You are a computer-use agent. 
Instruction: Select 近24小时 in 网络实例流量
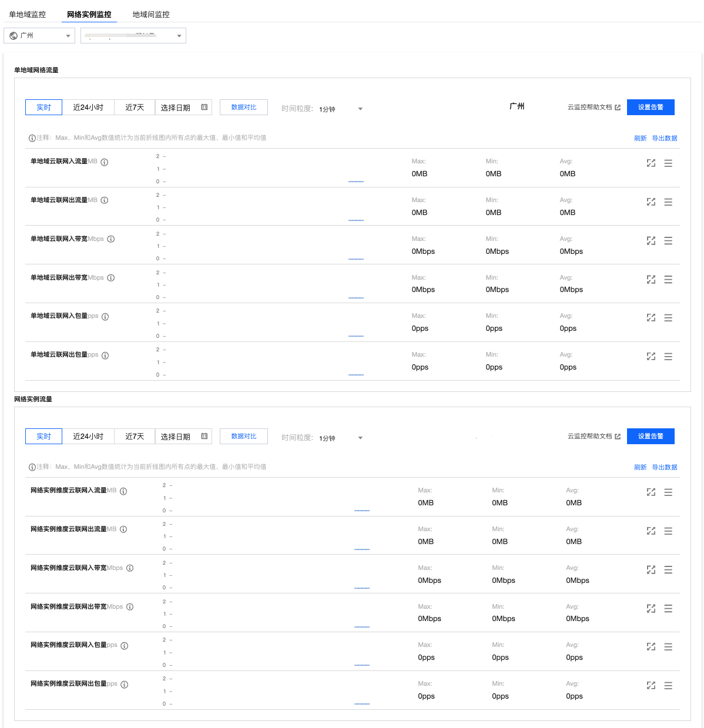click(88, 437)
